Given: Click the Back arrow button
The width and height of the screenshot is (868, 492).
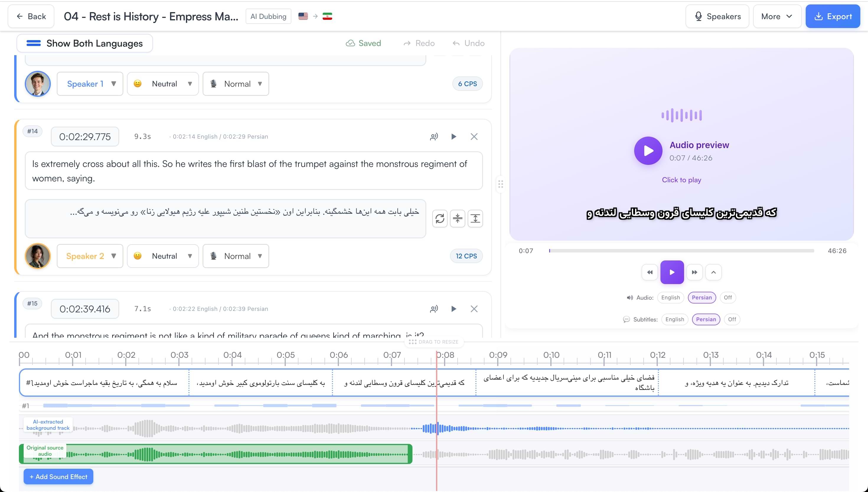Looking at the screenshot, I should point(31,16).
